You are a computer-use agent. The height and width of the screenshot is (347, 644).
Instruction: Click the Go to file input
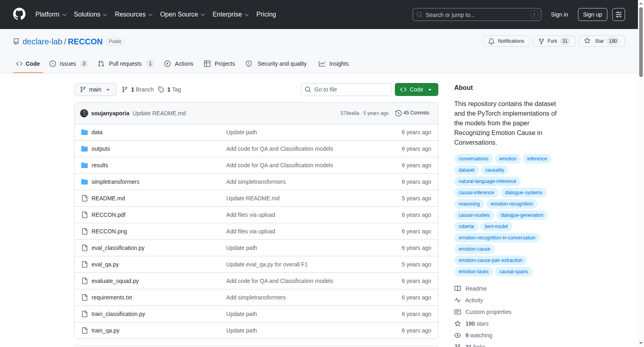pyautogui.click(x=346, y=89)
